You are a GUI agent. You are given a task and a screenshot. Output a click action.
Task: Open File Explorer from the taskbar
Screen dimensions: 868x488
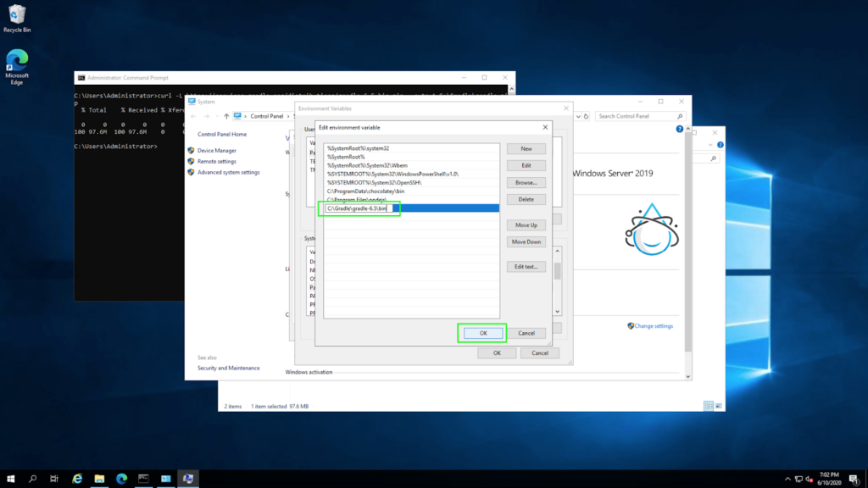tap(99, 479)
